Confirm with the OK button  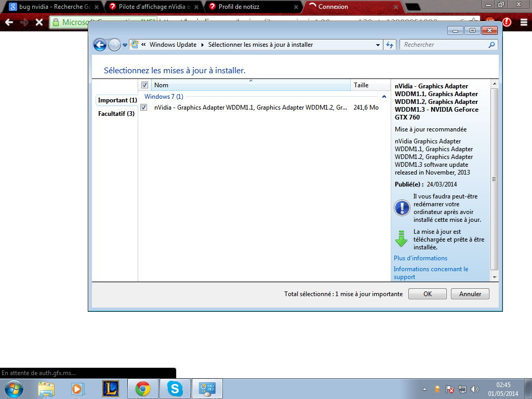(428, 294)
